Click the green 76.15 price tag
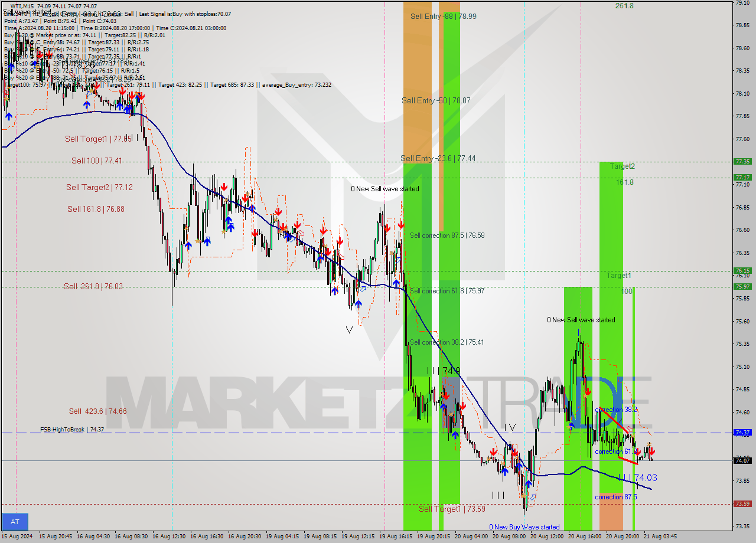Screen dimensions: 756x543 pos(742,271)
